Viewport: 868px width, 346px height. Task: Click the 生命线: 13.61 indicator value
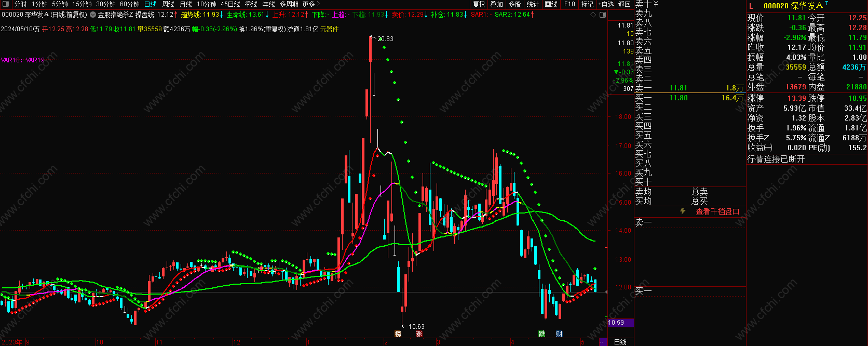tap(247, 15)
